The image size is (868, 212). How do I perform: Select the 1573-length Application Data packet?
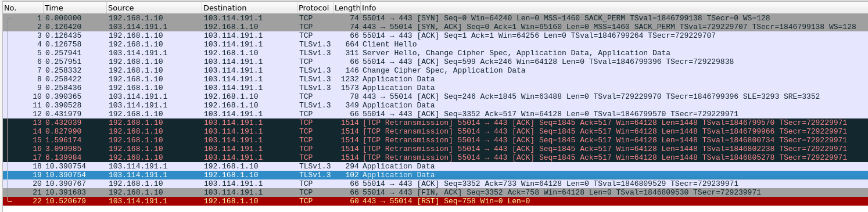point(434,88)
